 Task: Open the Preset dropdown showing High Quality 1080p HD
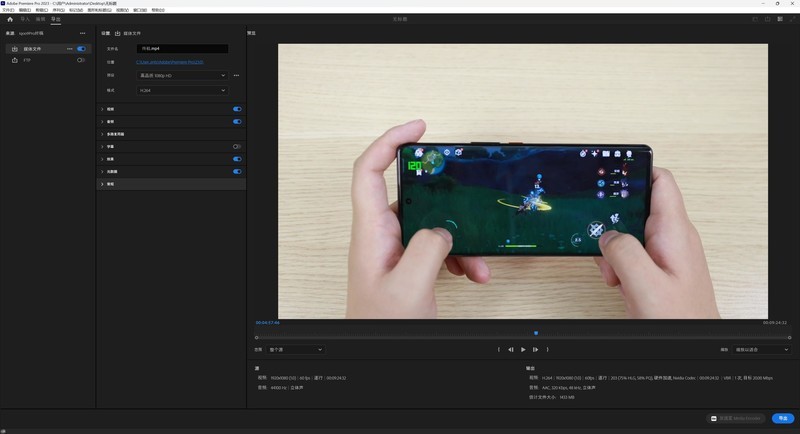(x=182, y=75)
